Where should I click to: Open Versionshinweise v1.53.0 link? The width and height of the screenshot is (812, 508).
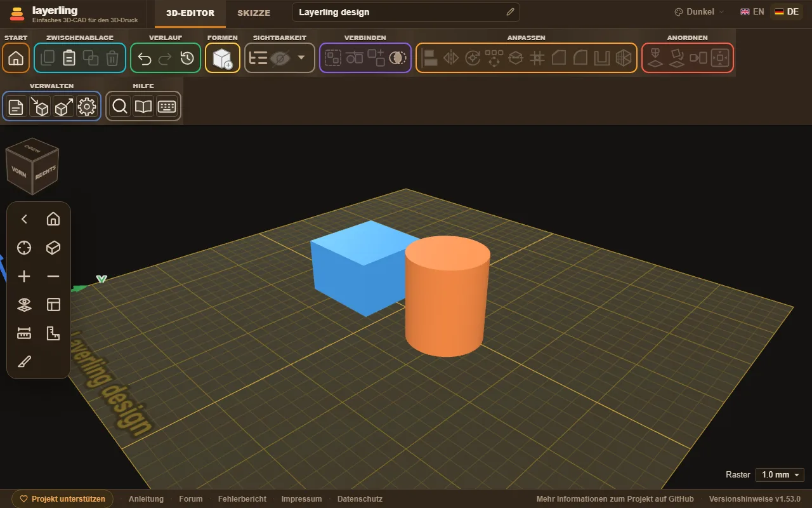pos(755,499)
